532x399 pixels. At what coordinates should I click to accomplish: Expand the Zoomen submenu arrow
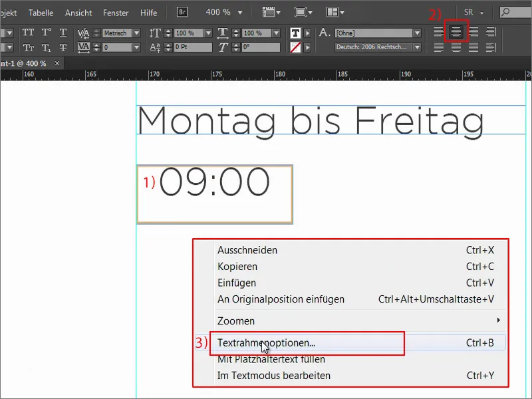click(498, 320)
